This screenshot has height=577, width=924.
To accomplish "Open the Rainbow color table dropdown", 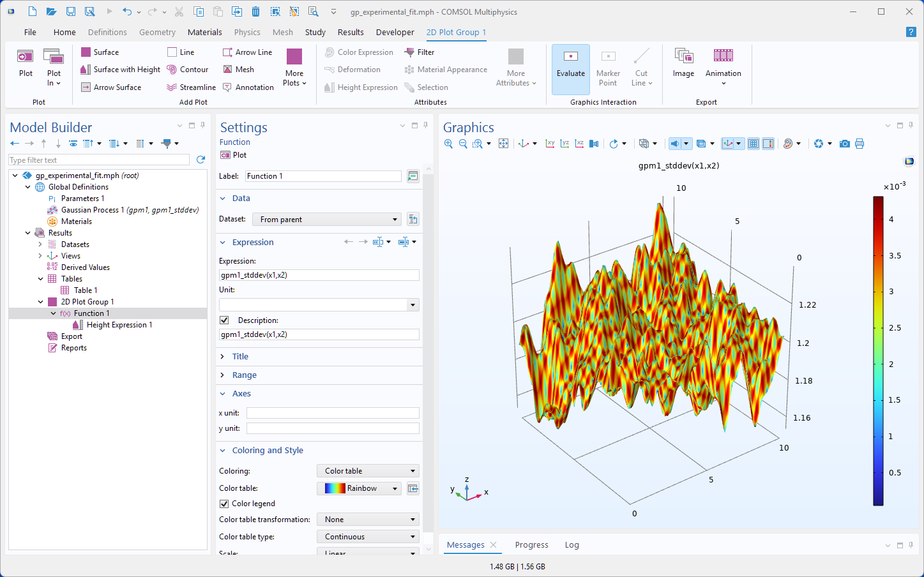I will coord(360,488).
